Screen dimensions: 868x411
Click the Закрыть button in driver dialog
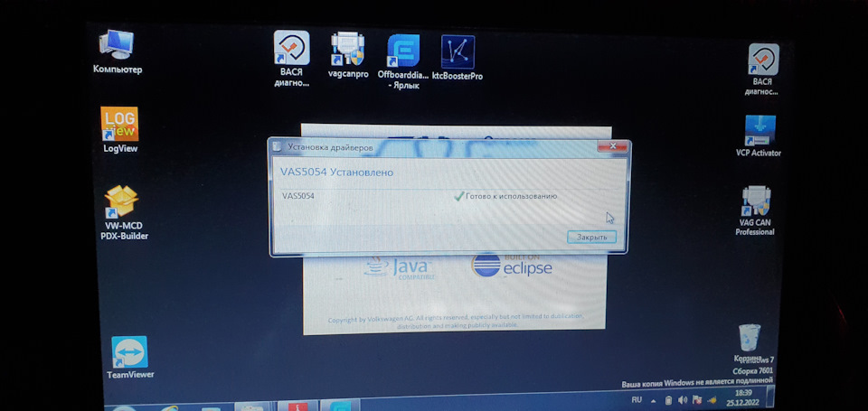coord(591,237)
